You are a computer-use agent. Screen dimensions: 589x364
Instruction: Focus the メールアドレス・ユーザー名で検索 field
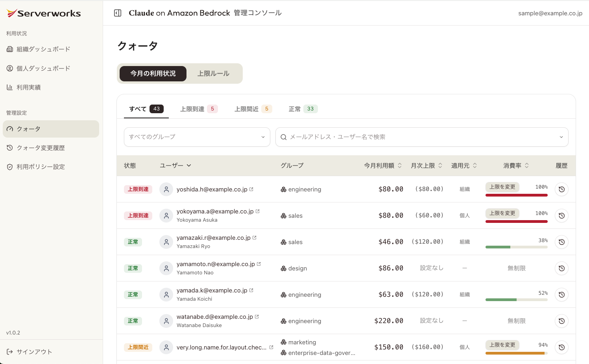tap(422, 137)
